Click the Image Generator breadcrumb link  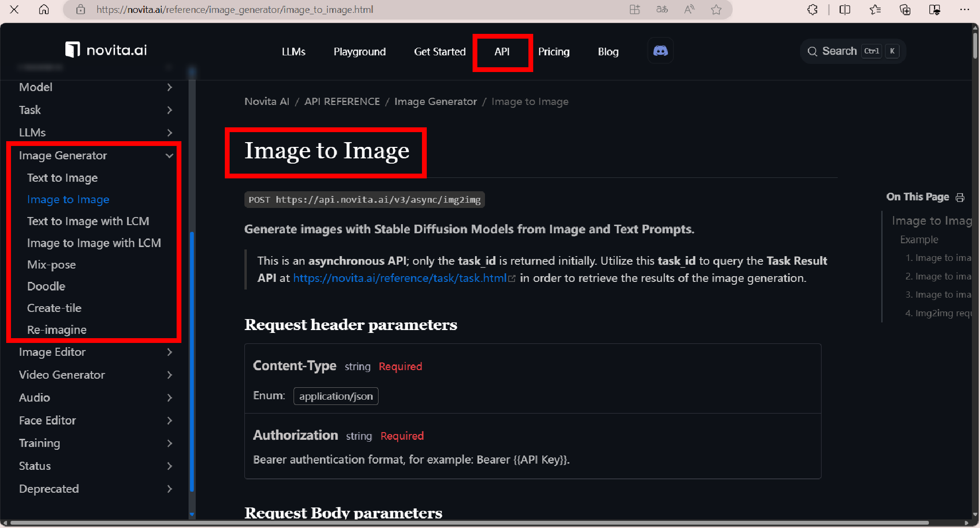point(435,102)
